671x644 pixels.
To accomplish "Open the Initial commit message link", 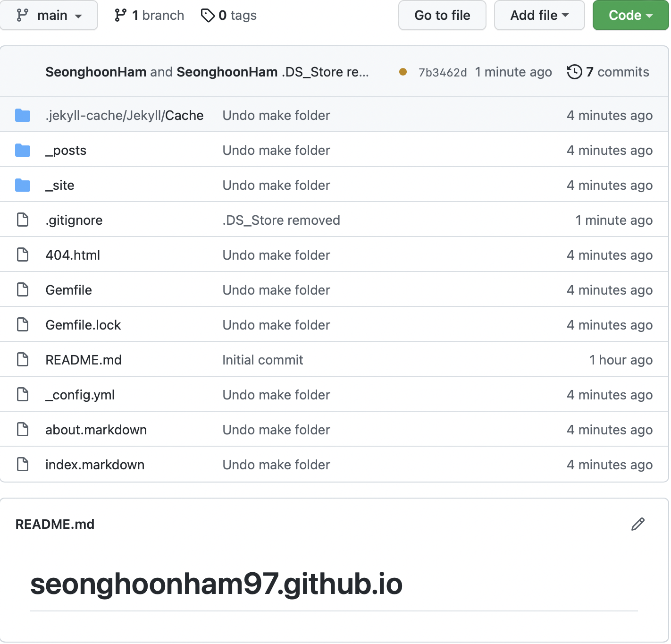I will [263, 360].
